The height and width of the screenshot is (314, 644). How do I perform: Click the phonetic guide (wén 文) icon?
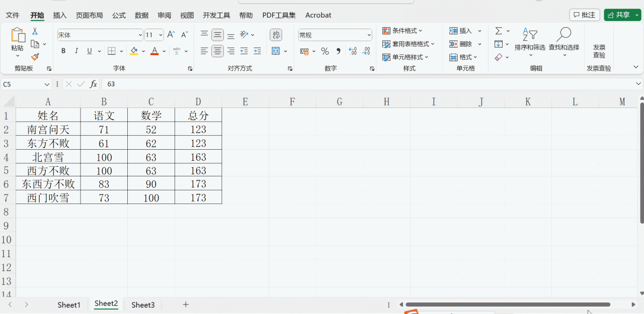177,51
